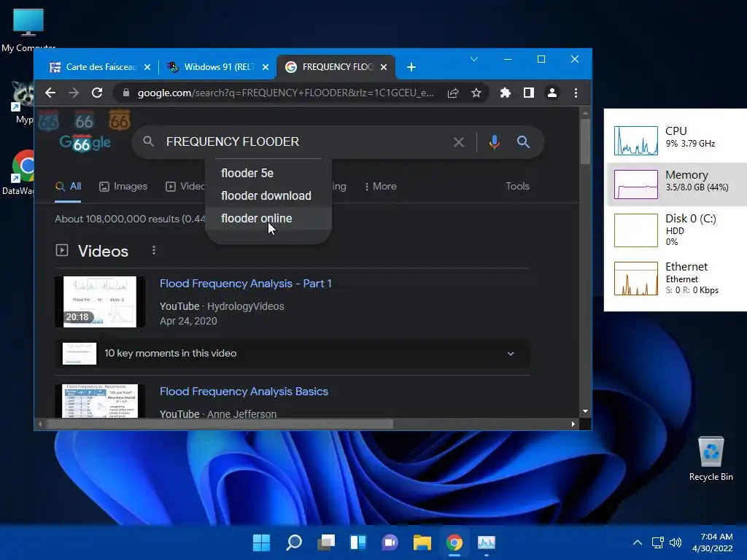Click the share page icon in address bar
This screenshot has height=560, width=747.
tap(453, 93)
